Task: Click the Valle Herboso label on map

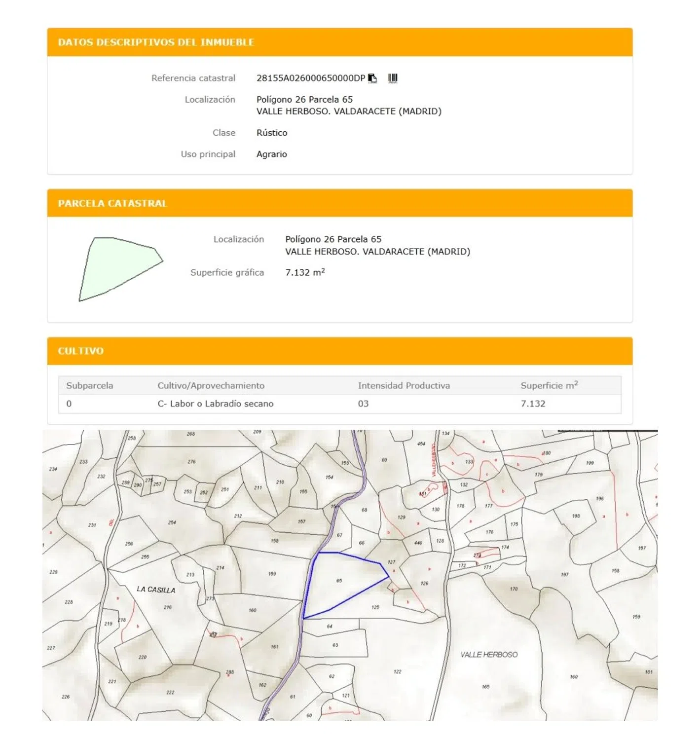Action: click(x=489, y=655)
